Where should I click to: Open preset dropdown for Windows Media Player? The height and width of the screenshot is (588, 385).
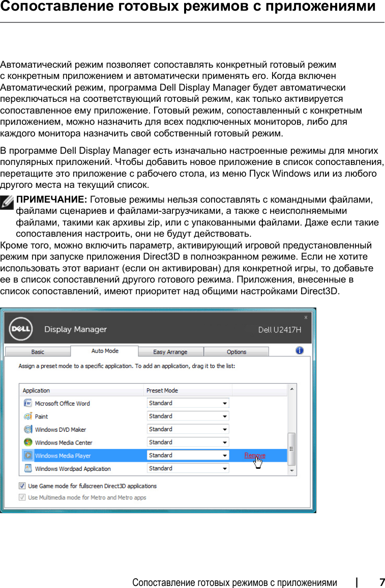(x=188, y=456)
